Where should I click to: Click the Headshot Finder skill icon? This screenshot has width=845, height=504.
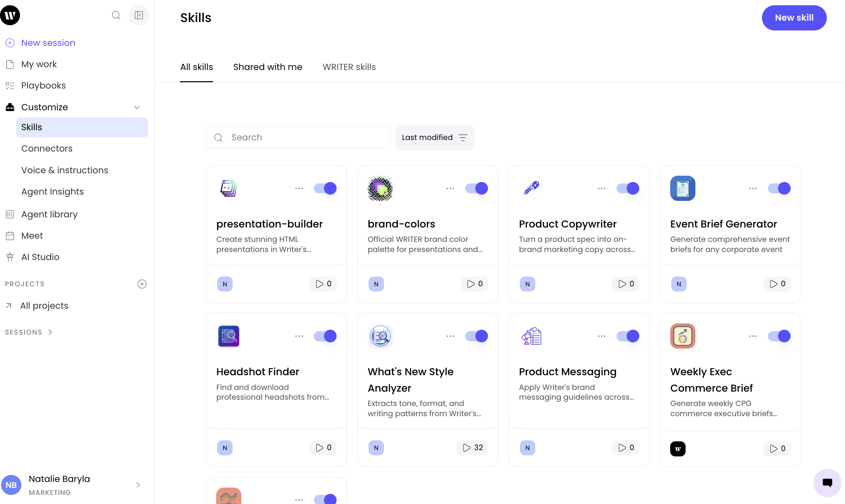pyautogui.click(x=229, y=336)
